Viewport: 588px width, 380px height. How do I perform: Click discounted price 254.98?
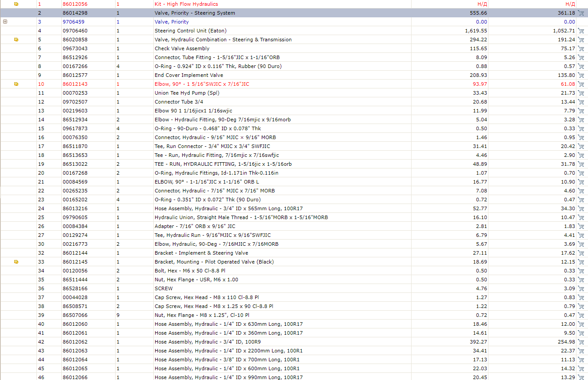click(566, 342)
